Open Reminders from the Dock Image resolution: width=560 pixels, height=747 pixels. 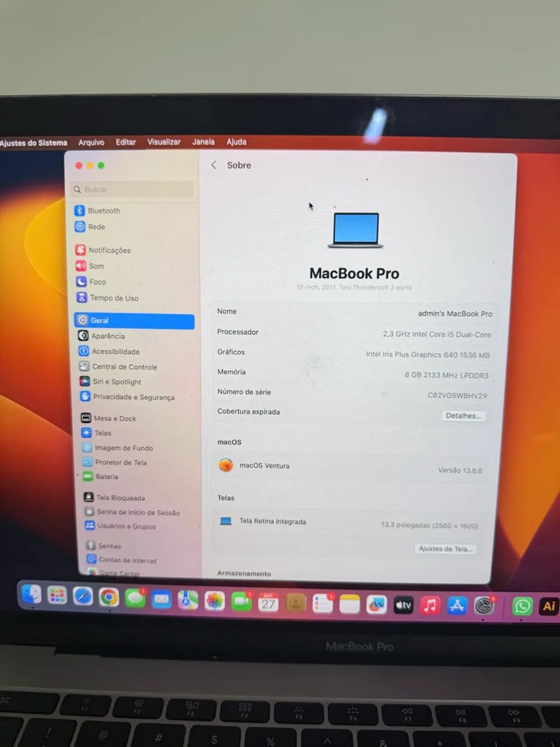click(323, 604)
